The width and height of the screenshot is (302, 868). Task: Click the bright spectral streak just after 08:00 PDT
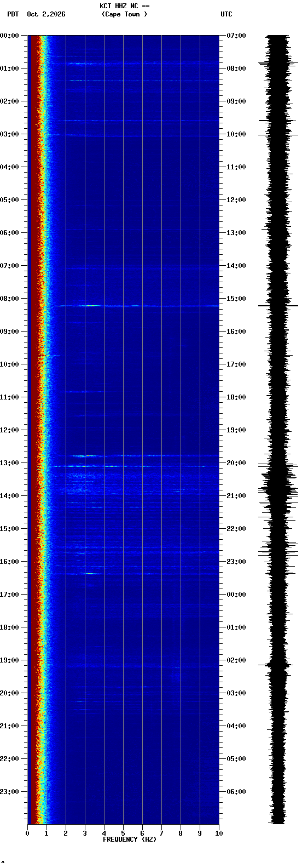pos(137,306)
